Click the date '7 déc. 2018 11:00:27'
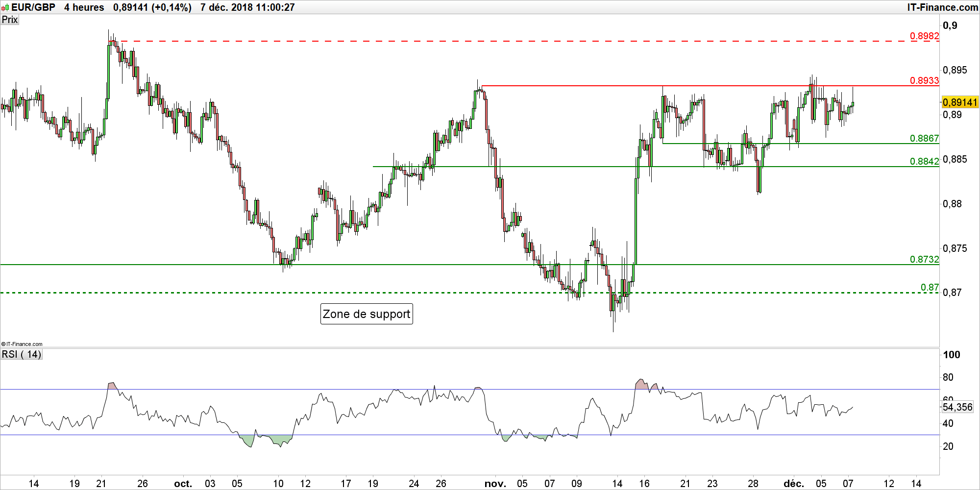980x490 pixels. 247,7
